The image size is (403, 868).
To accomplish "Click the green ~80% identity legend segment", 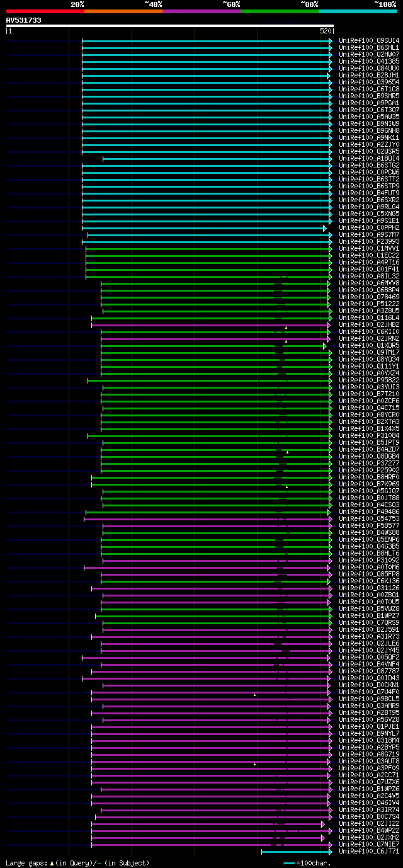I will tap(279, 11).
